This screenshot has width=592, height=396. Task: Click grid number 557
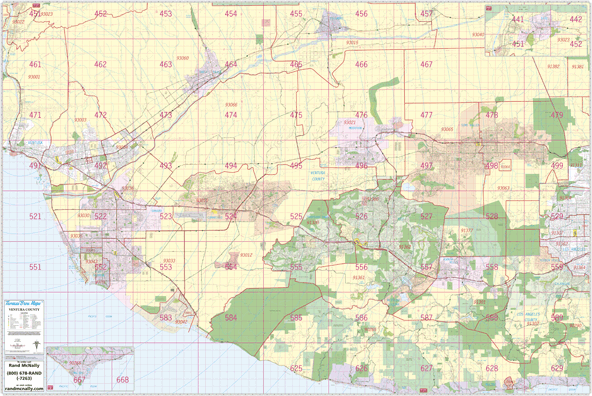click(x=426, y=267)
